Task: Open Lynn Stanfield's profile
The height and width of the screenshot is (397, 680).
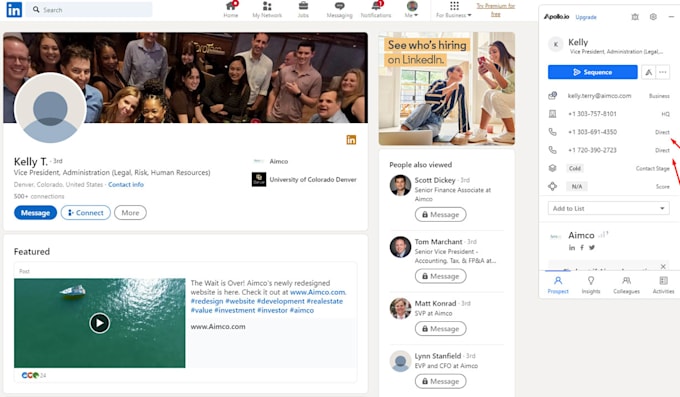Action: (x=438, y=356)
